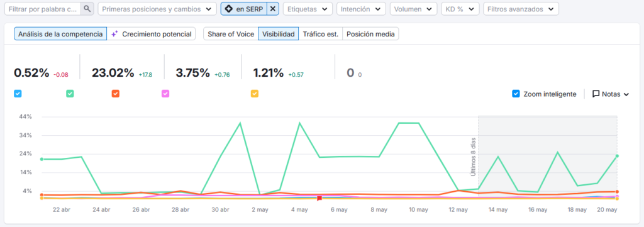Click the 3.75% visibility value

[x=192, y=73]
